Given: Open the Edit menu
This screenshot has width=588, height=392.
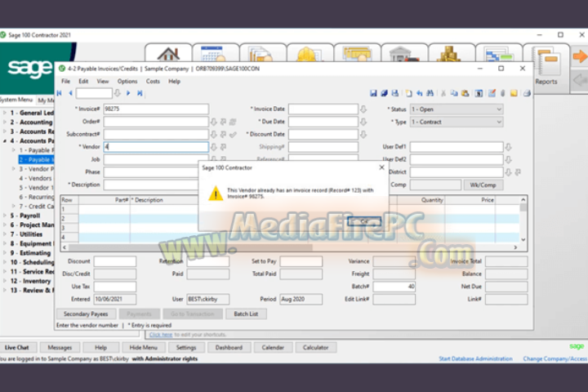Looking at the screenshot, I should pos(83,81).
